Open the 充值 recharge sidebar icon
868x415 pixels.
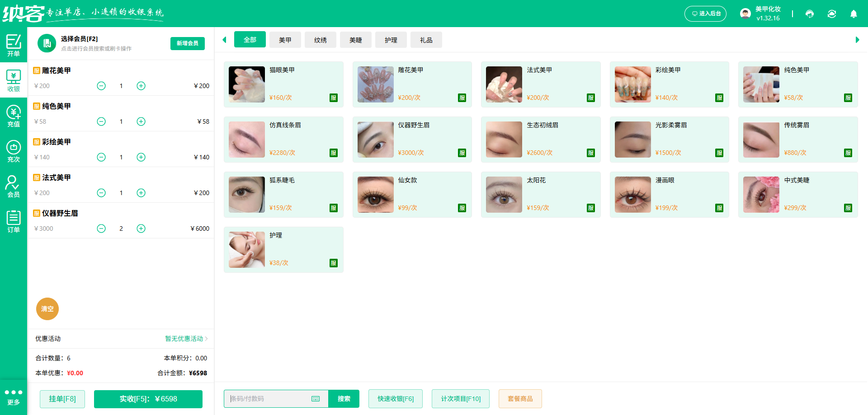coord(14,115)
